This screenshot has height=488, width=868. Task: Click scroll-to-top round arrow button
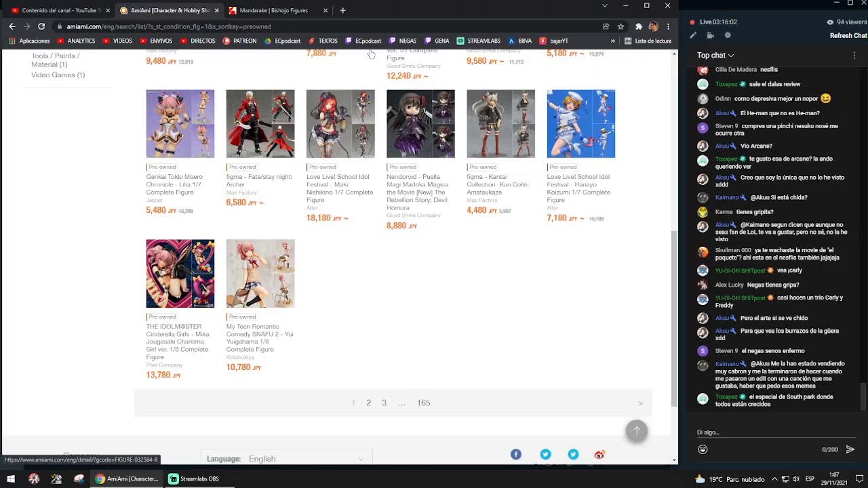tap(636, 431)
